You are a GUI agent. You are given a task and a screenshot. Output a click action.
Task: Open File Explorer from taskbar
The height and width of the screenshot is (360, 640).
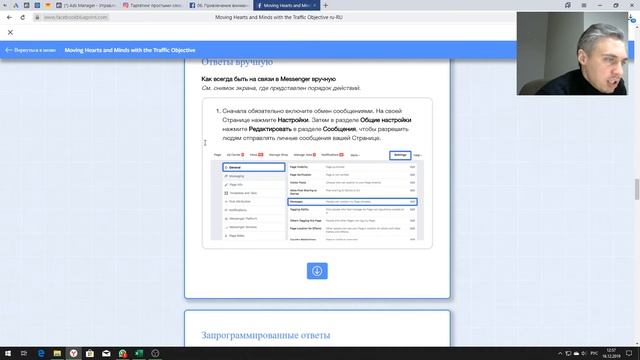(x=57, y=353)
